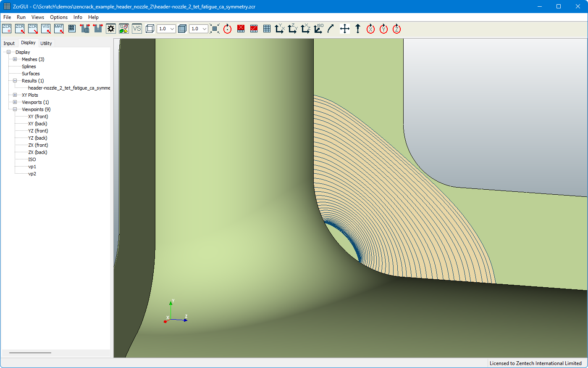The image size is (588, 368).
Task: Select the Surfaces tree item
Action: pyautogui.click(x=31, y=74)
